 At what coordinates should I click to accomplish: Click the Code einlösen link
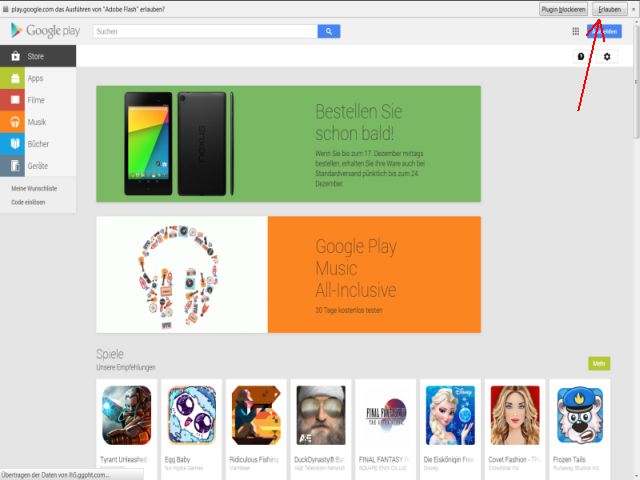click(28, 202)
